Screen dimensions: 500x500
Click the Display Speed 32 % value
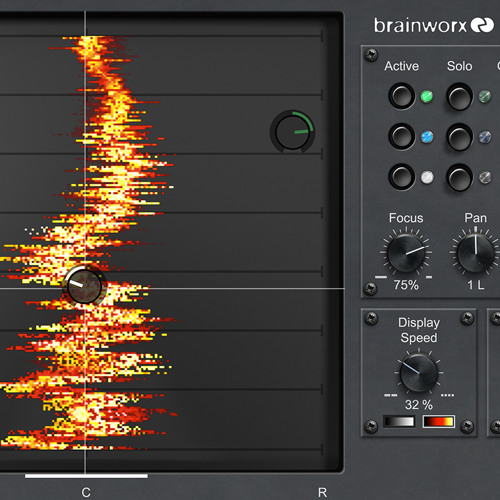coord(419,405)
